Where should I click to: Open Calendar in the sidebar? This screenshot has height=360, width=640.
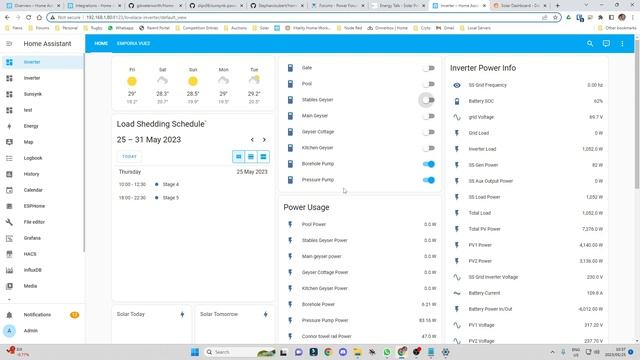coord(42,190)
